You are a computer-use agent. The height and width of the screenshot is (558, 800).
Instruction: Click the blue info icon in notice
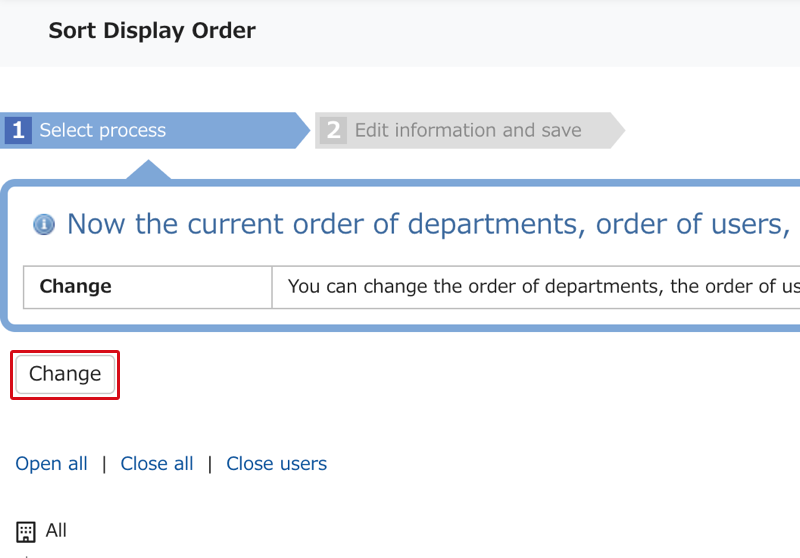point(44,224)
